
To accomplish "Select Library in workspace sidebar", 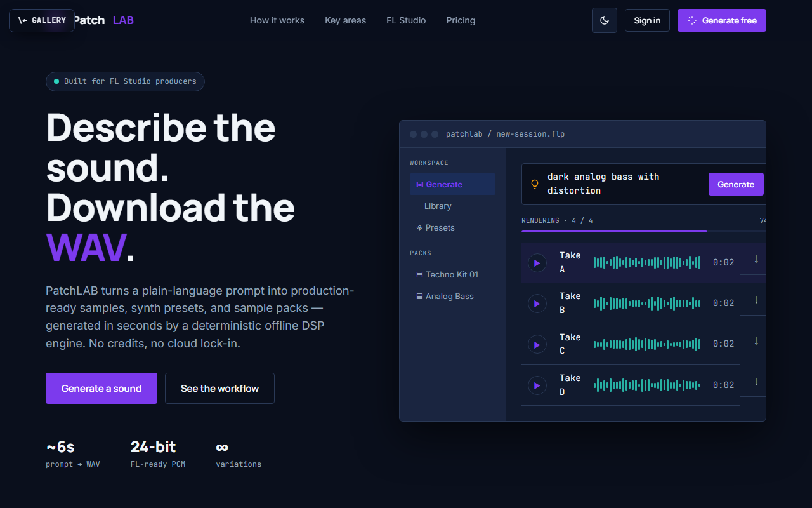I will [x=452, y=206].
